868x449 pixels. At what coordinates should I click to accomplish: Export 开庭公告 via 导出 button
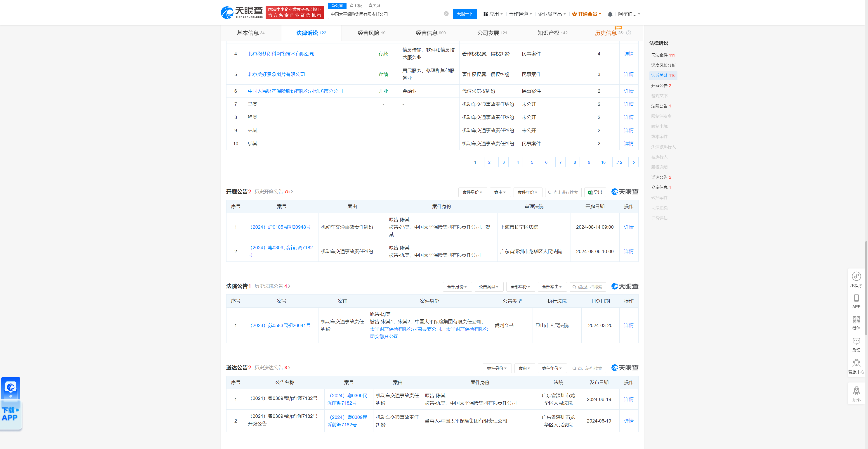595,192
